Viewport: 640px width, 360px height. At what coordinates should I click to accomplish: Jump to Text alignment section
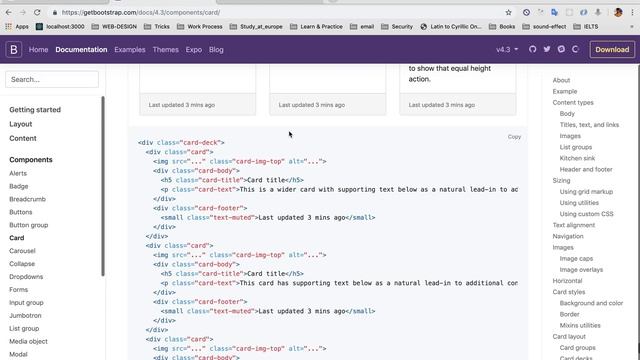coord(573,225)
